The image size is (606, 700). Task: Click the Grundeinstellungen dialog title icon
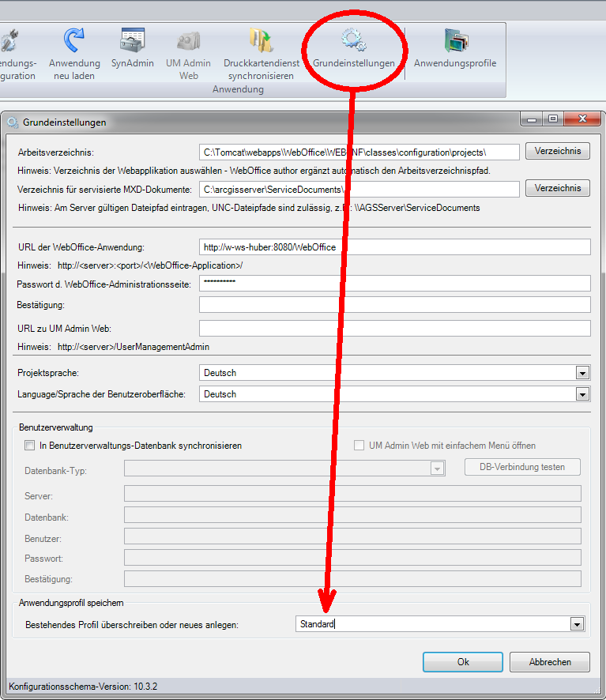(x=13, y=122)
